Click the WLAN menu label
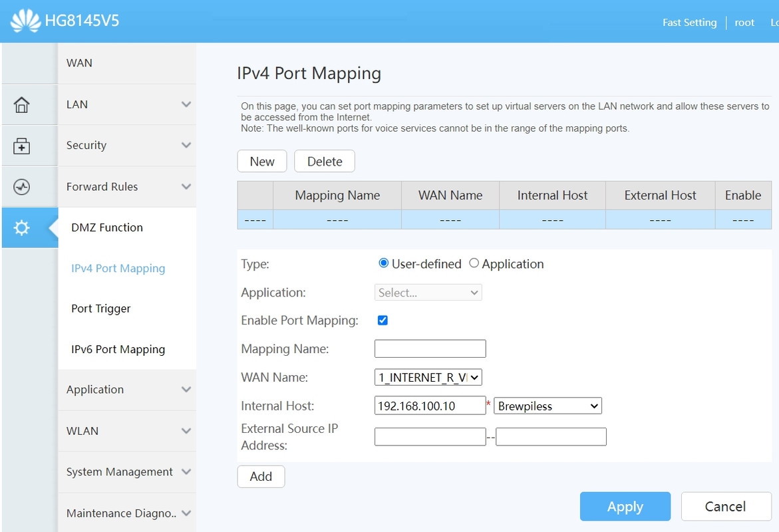The height and width of the screenshot is (532, 779). [82, 431]
